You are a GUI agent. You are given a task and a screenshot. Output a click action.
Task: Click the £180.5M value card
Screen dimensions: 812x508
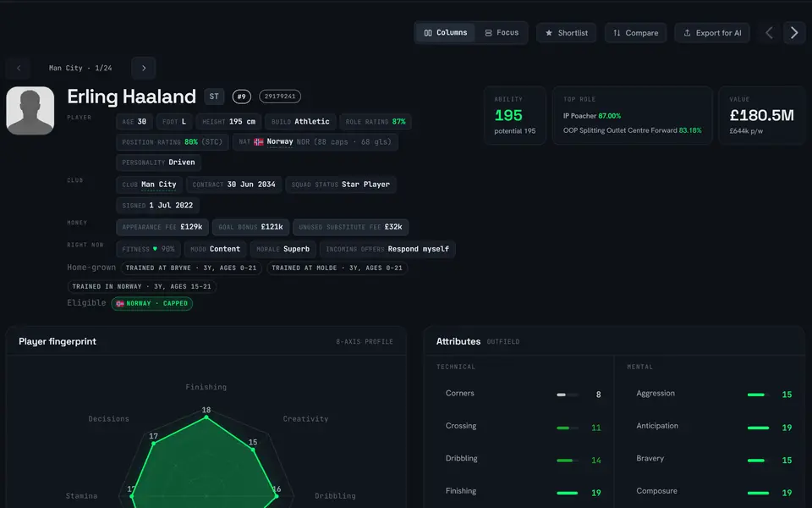pos(761,115)
